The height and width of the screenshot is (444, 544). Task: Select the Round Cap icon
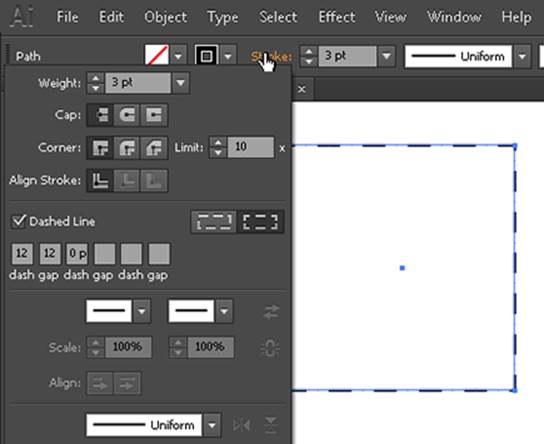[x=127, y=115]
